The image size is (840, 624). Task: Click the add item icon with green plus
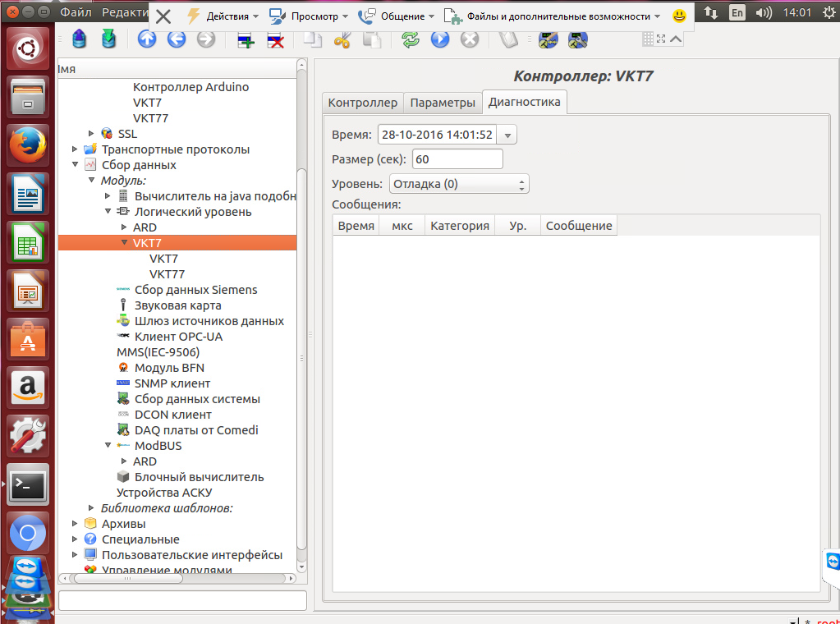(x=245, y=40)
